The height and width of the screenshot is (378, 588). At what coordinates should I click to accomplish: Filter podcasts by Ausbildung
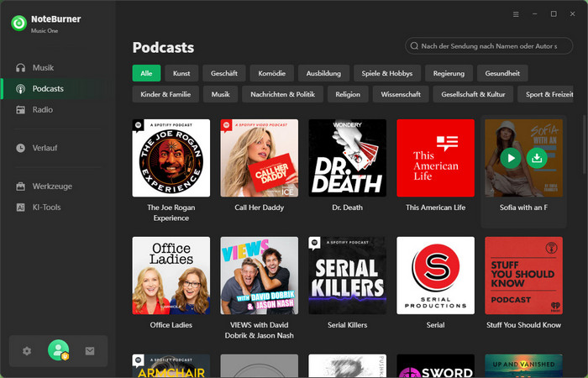point(323,73)
